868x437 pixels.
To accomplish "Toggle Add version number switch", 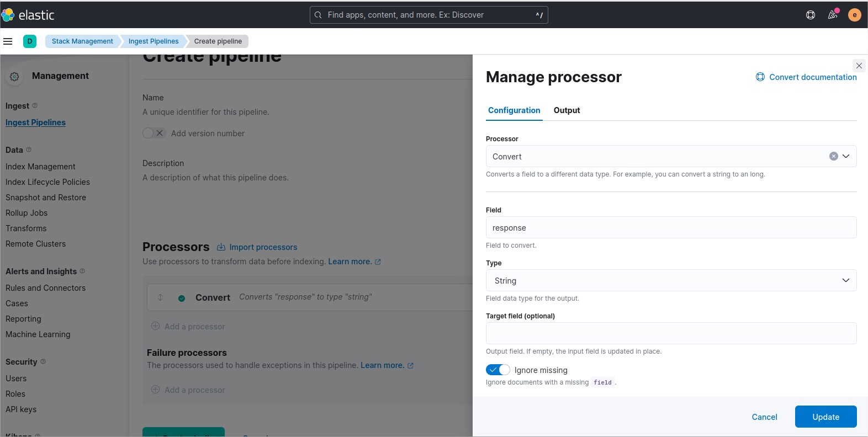I will coord(154,133).
